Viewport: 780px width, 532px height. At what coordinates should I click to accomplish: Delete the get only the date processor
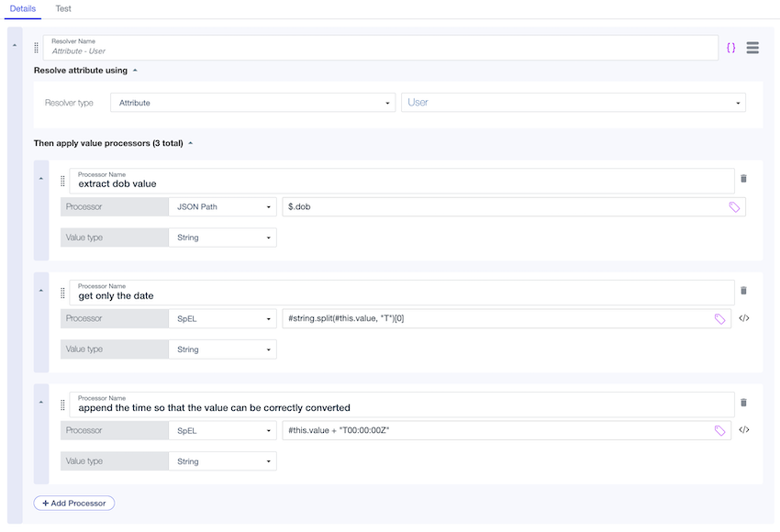pyautogui.click(x=743, y=291)
